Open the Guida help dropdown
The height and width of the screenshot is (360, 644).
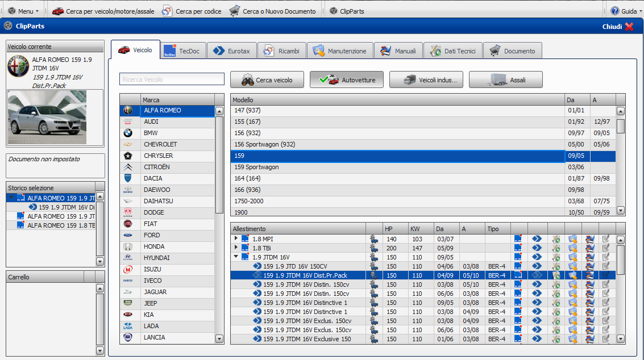(x=626, y=11)
